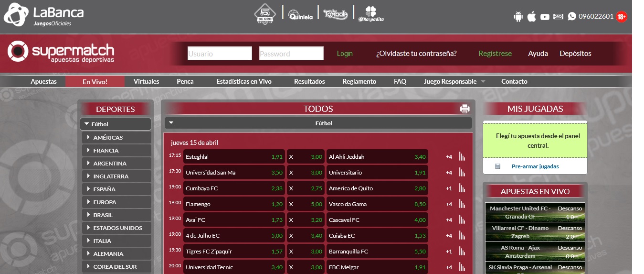Open the Contacto page
Viewport: 644px width, 274px height.
tap(514, 81)
